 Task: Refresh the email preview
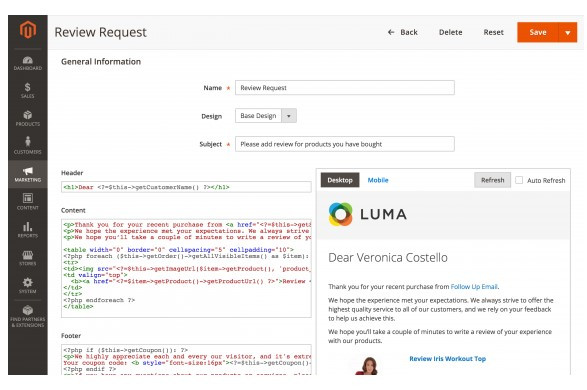[492, 180]
